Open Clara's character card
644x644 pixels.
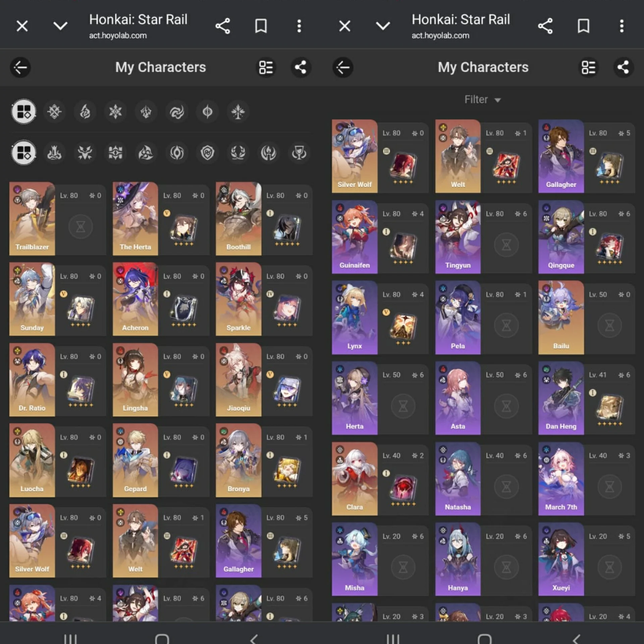pyautogui.click(x=380, y=479)
